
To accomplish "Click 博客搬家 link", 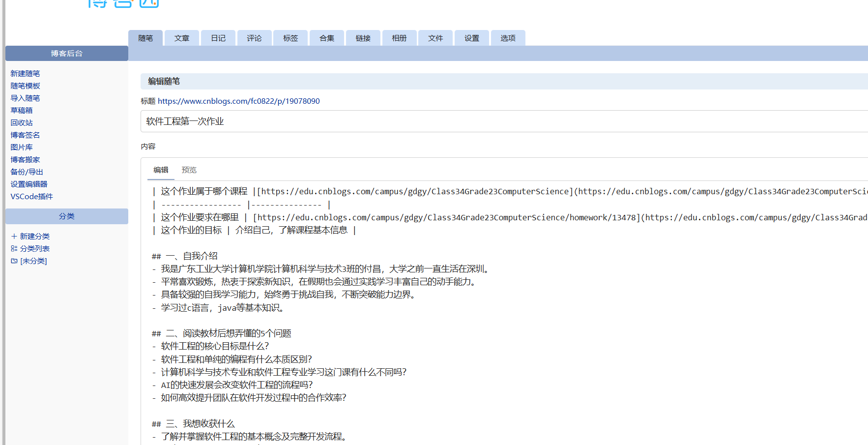I will tap(25, 159).
